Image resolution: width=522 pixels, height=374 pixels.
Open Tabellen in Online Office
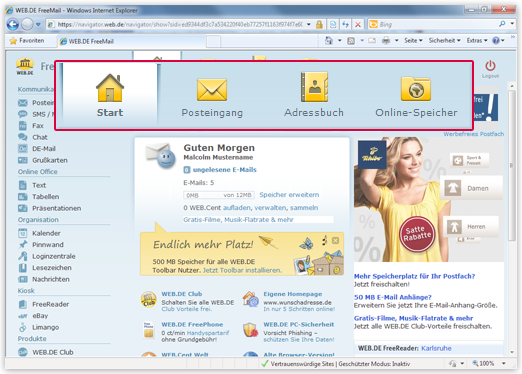tap(39, 197)
